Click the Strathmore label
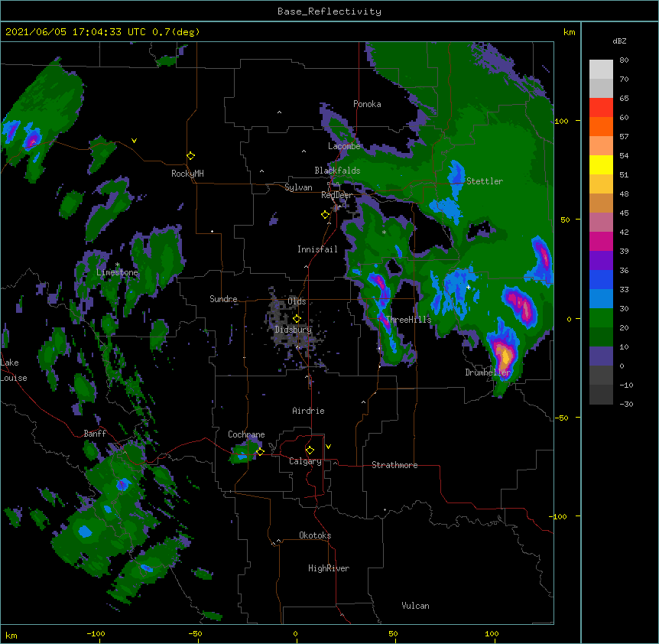659x644 pixels. [394, 465]
